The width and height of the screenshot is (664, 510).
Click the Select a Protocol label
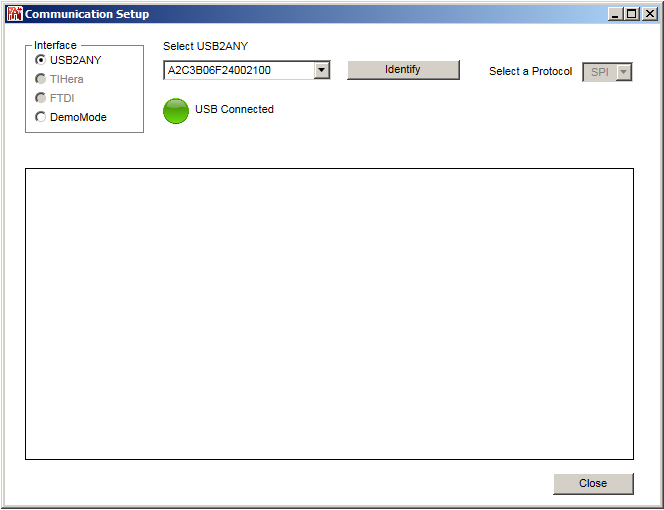click(x=530, y=72)
